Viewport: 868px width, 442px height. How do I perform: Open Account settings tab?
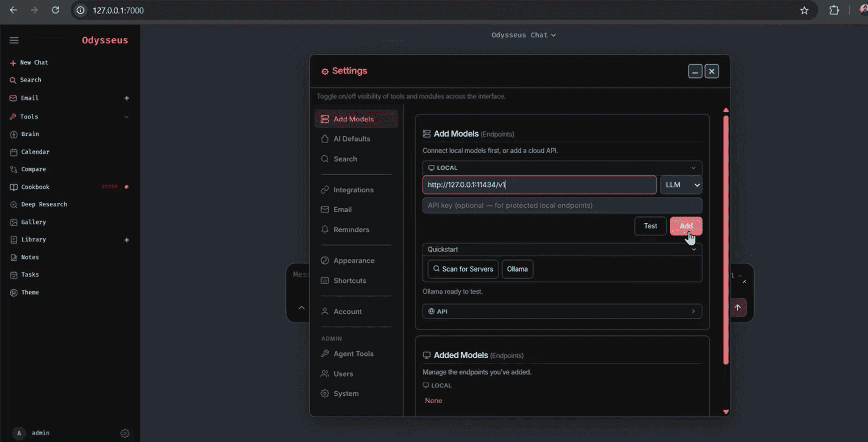coord(356,311)
